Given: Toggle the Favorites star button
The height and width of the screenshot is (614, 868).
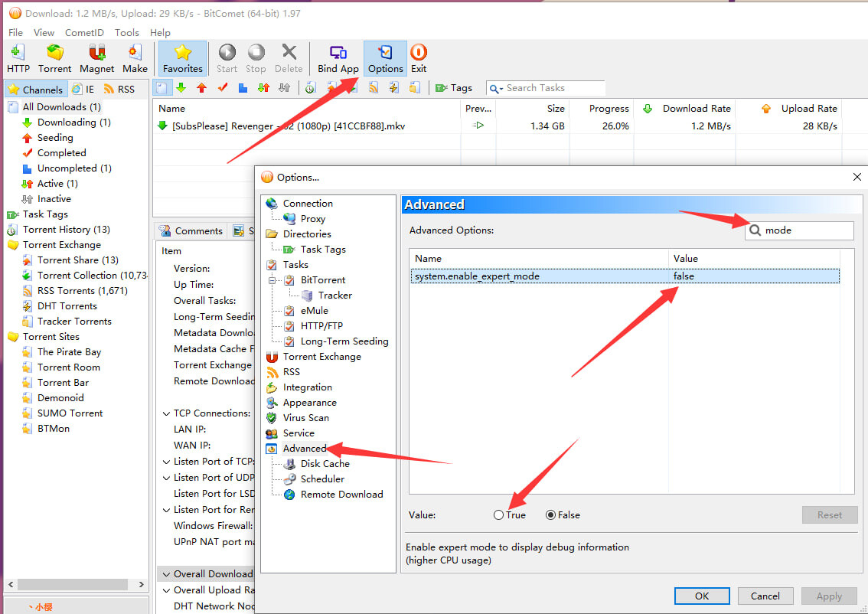Looking at the screenshot, I should [182, 59].
